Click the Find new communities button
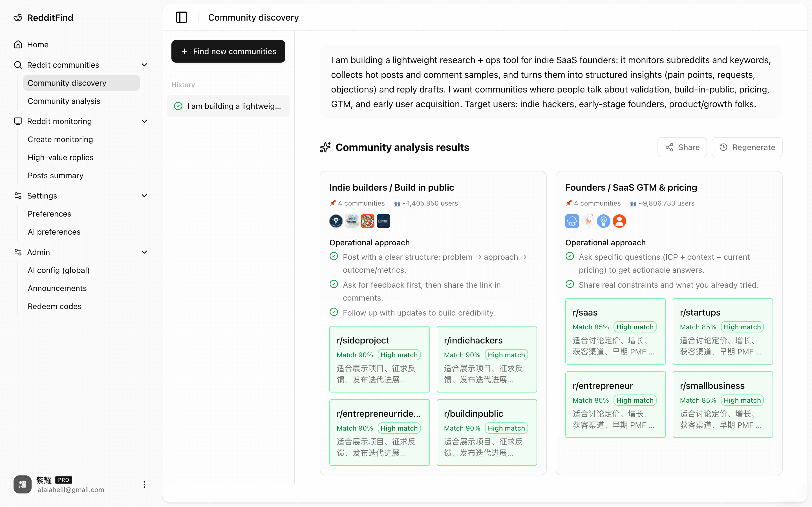This screenshot has height=507, width=812. click(x=228, y=51)
